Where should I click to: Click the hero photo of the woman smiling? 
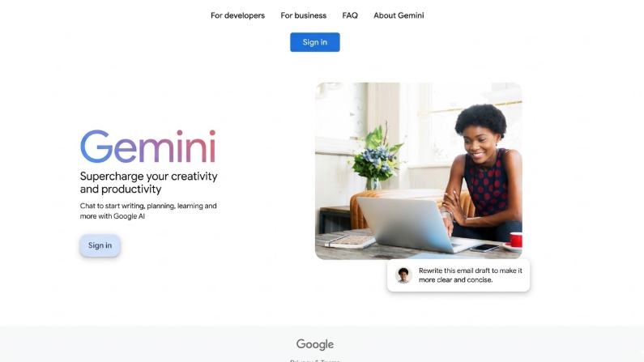pos(419,171)
